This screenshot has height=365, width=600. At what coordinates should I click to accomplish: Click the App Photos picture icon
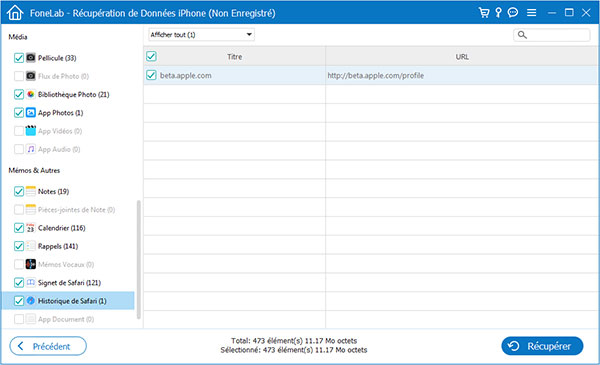point(31,112)
